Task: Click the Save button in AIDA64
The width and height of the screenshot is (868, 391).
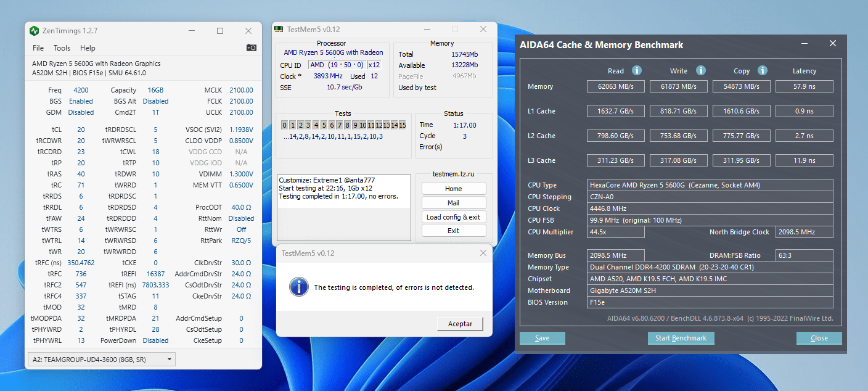Action: pos(542,338)
